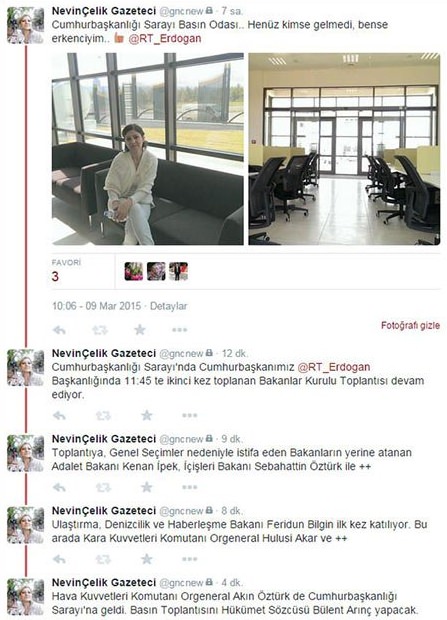The image size is (447, 620).
Task: View the empty press room photo
Action: click(x=344, y=149)
